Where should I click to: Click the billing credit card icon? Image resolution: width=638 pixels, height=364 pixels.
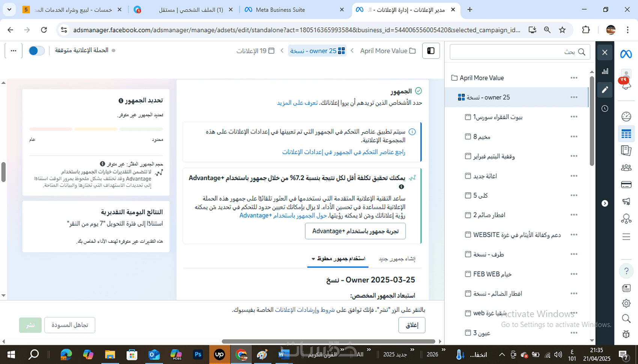(x=626, y=185)
